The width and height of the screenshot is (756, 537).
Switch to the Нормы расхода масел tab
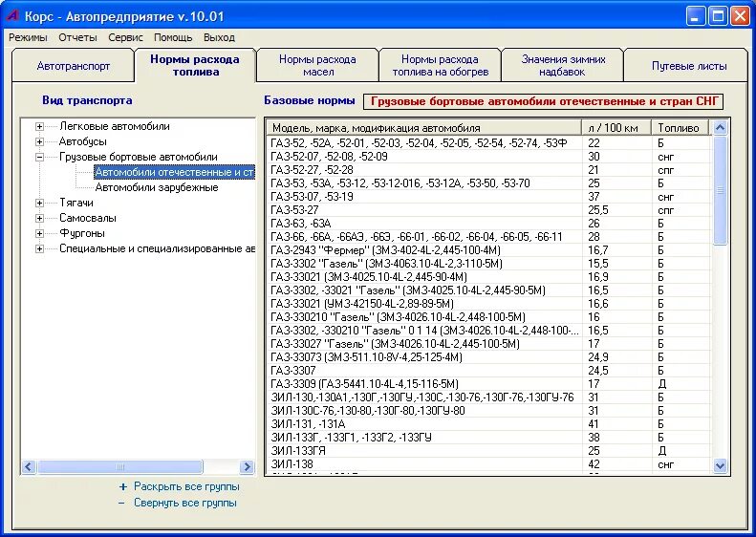coord(317,66)
